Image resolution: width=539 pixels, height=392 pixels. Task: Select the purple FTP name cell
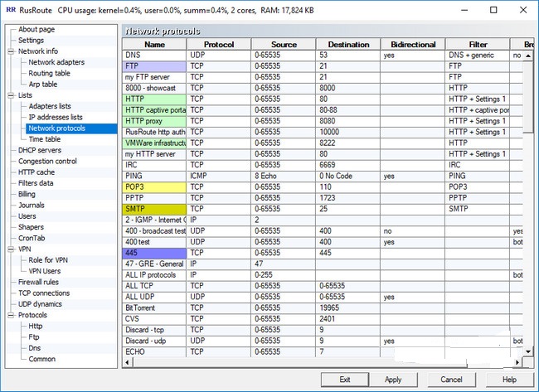[x=154, y=66]
